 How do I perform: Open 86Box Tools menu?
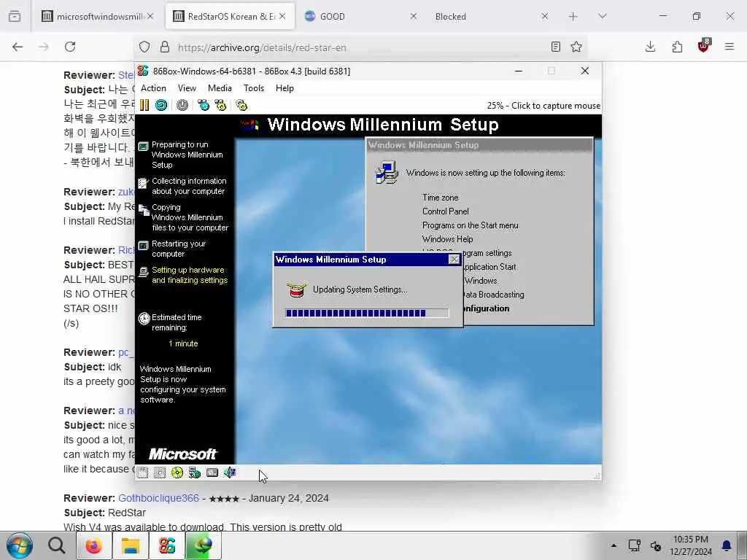click(253, 88)
